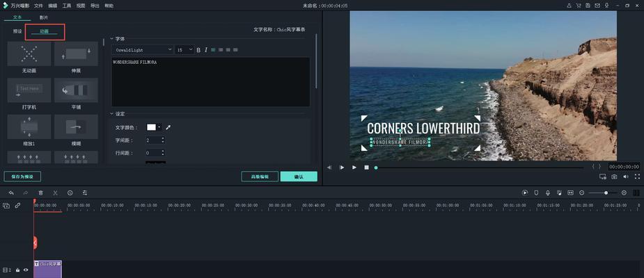
Task: Click the WONDERSHARE FILMORA text box
Action: click(x=211, y=82)
